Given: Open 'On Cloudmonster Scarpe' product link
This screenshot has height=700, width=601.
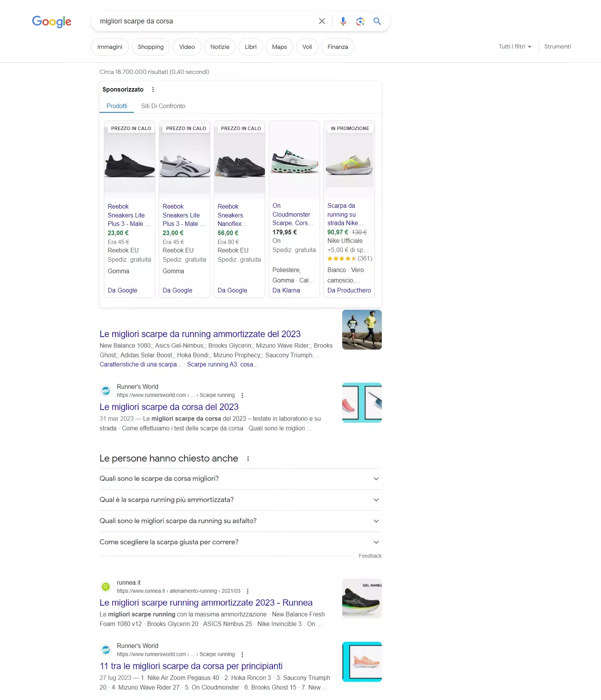Looking at the screenshot, I should (x=293, y=214).
